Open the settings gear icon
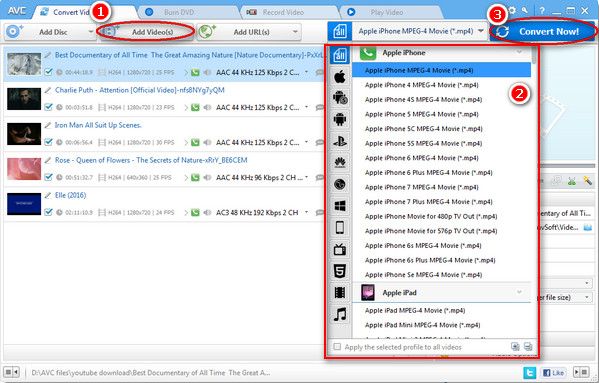Image resolution: width=599 pixels, height=383 pixels. coord(512,10)
